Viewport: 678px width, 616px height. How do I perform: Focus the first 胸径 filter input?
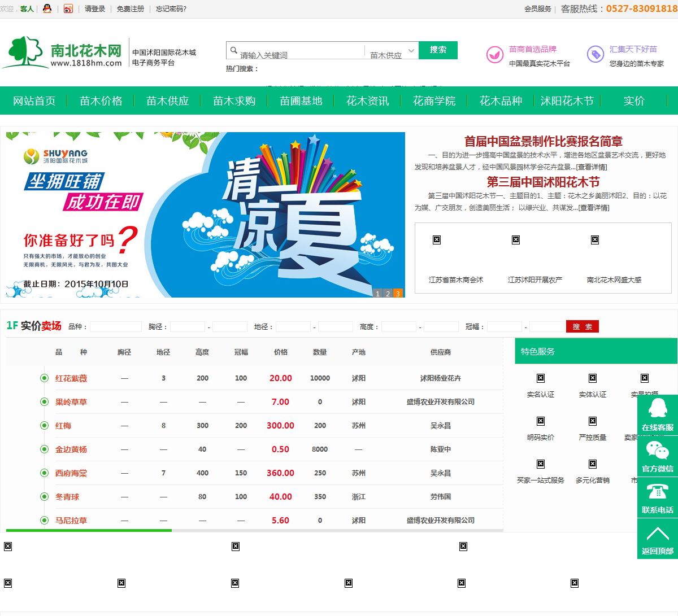188,326
